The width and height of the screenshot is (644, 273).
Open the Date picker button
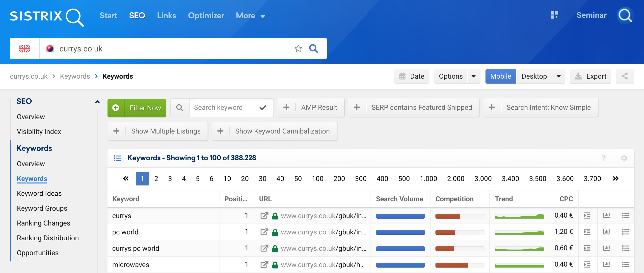pyautogui.click(x=411, y=76)
